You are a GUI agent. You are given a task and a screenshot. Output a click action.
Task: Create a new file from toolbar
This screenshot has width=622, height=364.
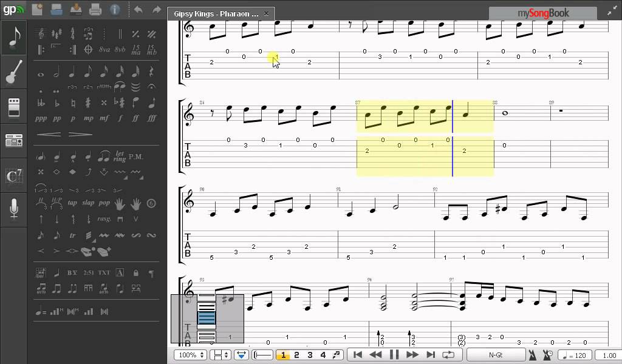38,10
